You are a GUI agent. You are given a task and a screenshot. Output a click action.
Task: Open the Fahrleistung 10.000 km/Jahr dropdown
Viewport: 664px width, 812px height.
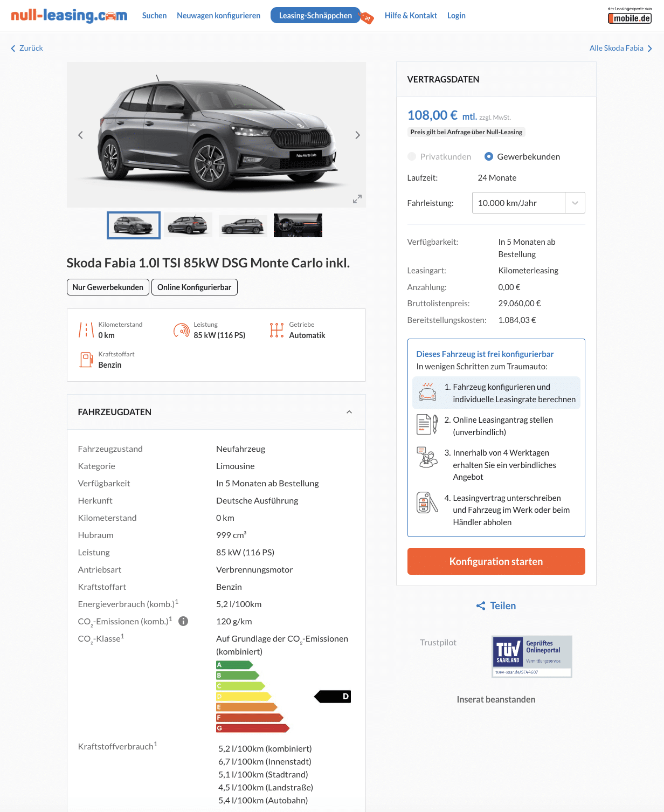pos(528,203)
